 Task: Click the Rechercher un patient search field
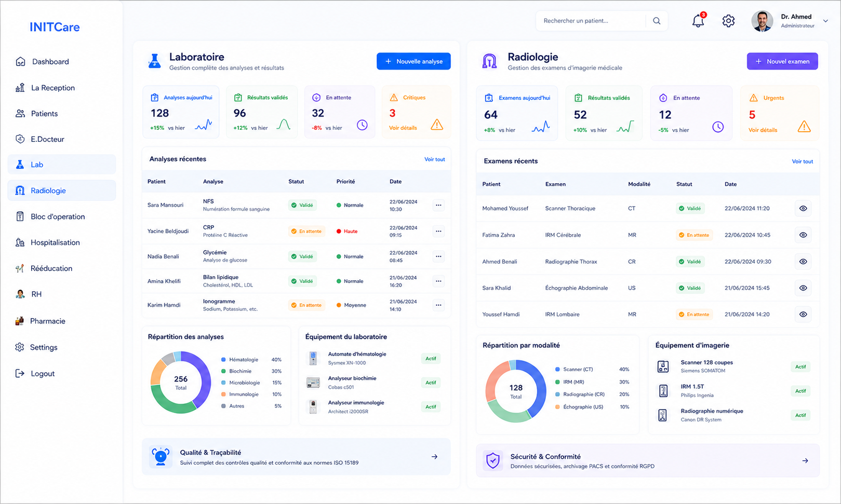(x=591, y=21)
